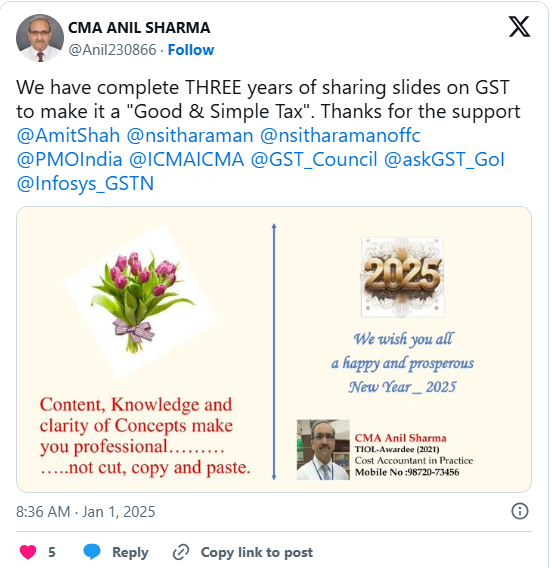
Task: Open the @nsitharamanoffc mention
Action: [340, 135]
